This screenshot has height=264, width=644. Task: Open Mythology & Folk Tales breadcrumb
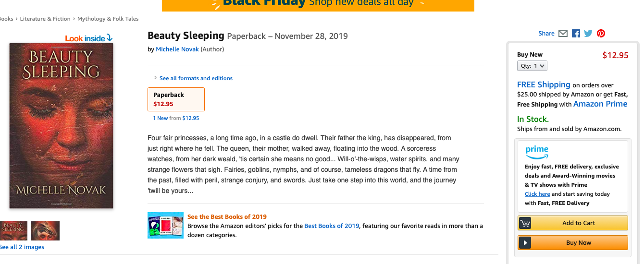[108, 19]
